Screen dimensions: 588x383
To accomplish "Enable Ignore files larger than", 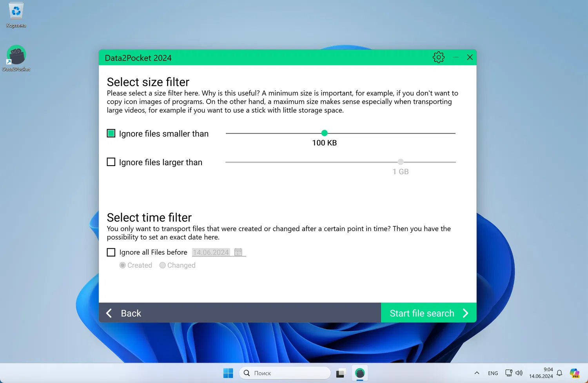I will (111, 162).
